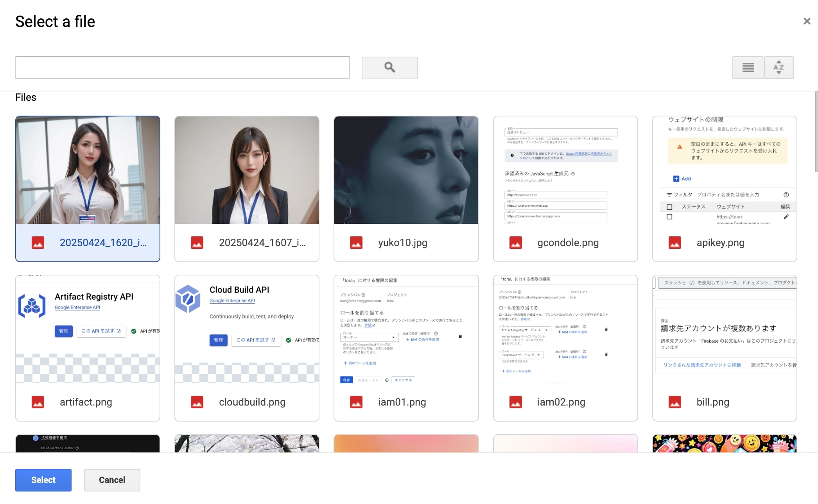Select thumbnail of woman with lanyard by window
The image size is (818, 504).
pos(88,170)
